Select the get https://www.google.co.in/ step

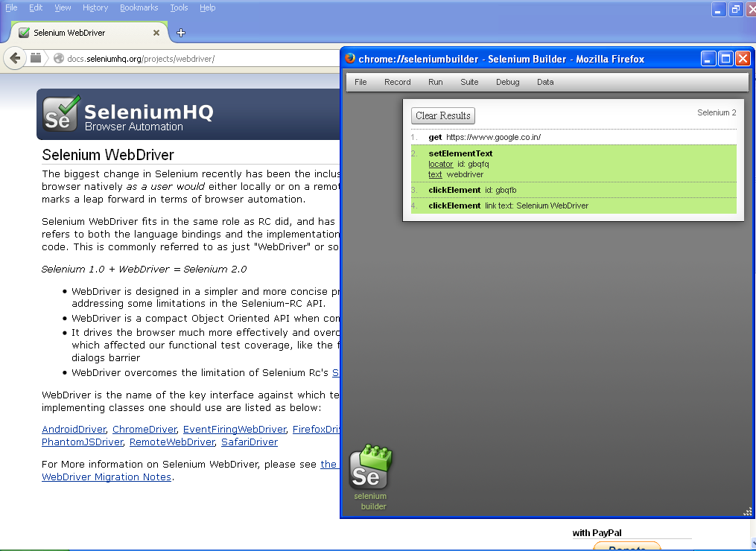coord(574,138)
